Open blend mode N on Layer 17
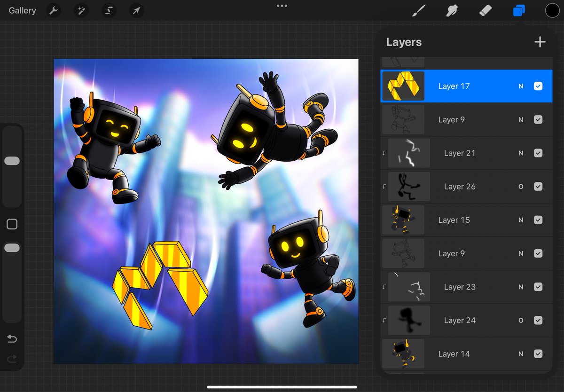 point(521,86)
